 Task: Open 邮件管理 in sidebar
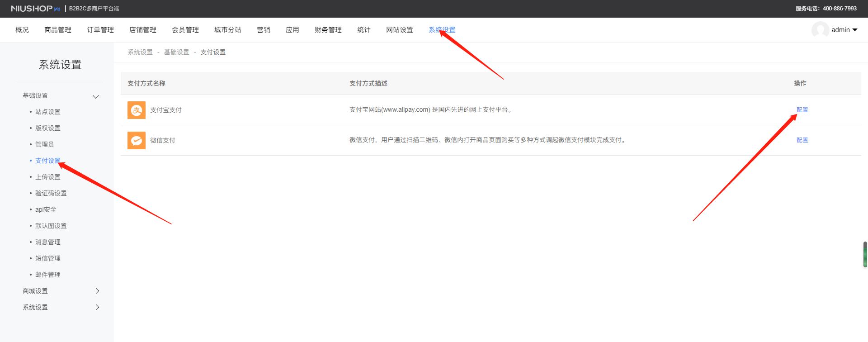[48, 275]
